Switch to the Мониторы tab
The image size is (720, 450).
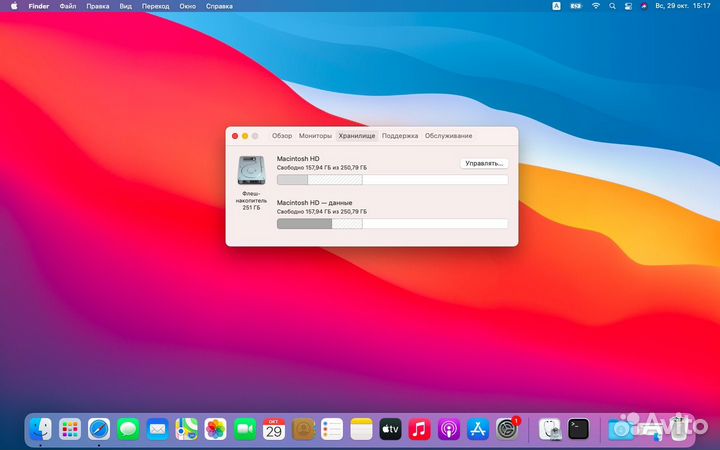click(315, 136)
